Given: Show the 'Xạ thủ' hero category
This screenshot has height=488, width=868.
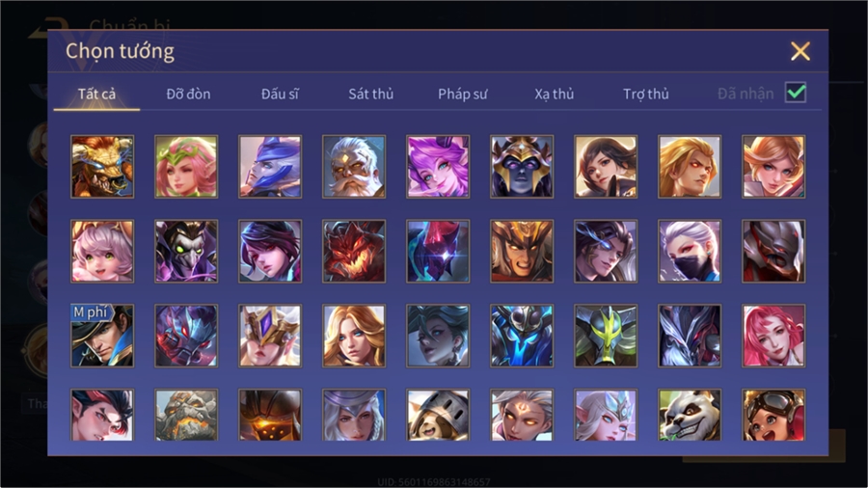Looking at the screenshot, I should point(555,95).
